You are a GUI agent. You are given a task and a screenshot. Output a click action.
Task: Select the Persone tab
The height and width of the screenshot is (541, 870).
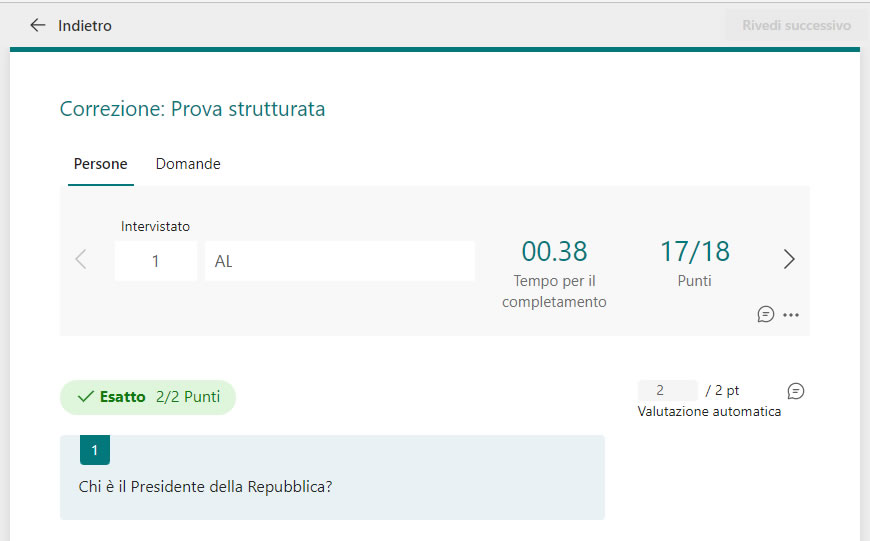point(100,164)
